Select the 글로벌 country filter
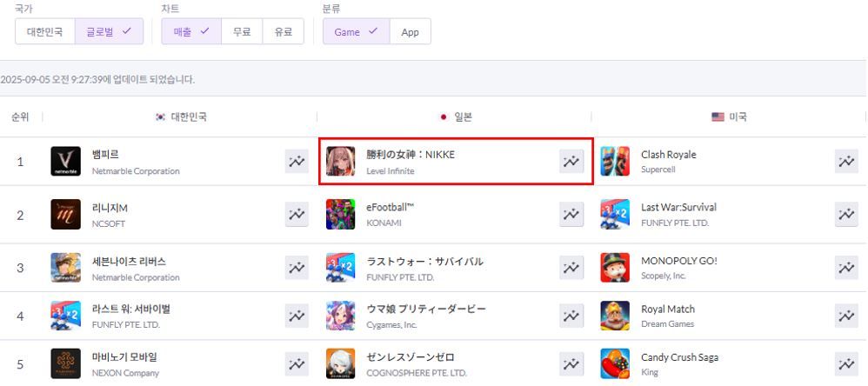This screenshot has height=386, width=868. pyautogui.click(x=109, y=31)
